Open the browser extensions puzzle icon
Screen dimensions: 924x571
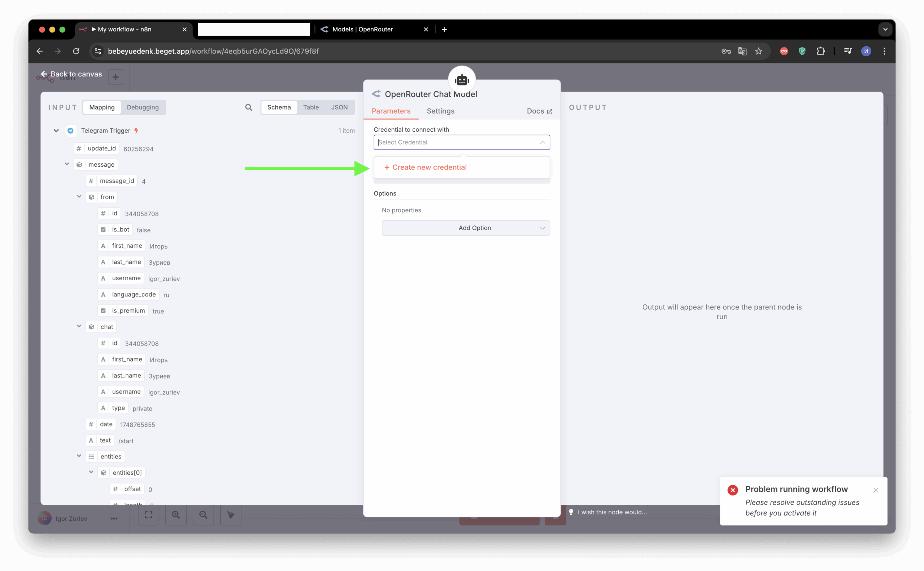pos(820,51)
